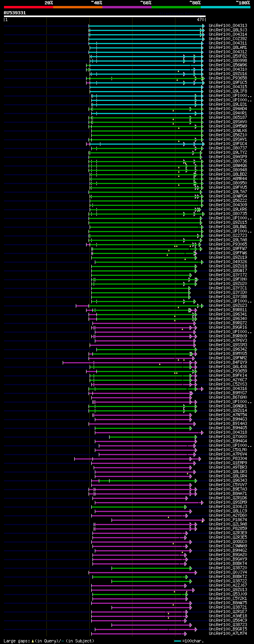The width and height of the screenshot is (254, 644).
Task: Click hit label UniRef100_Q94AD4
Action: pos(228,109)
